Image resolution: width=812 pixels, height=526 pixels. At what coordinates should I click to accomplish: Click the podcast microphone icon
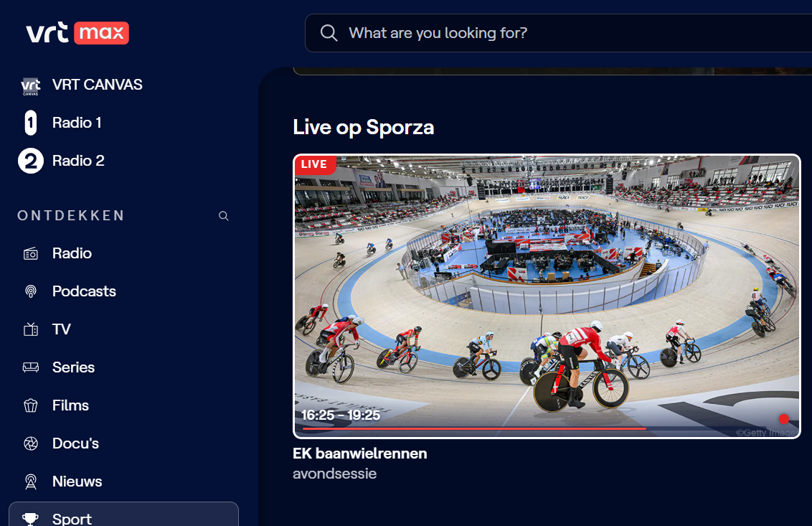[31, 291]
